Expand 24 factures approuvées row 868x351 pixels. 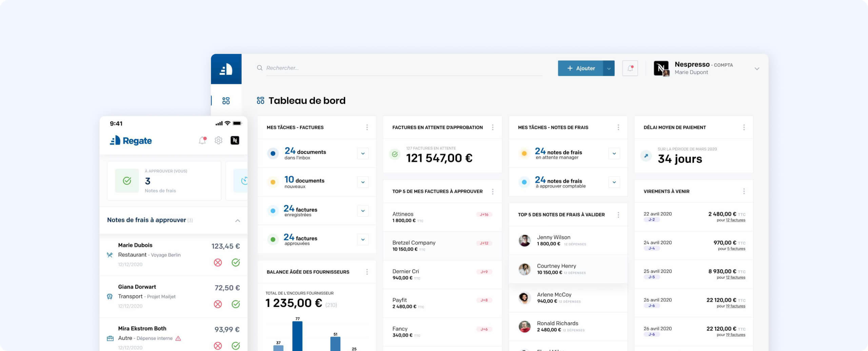coord(363,240)
